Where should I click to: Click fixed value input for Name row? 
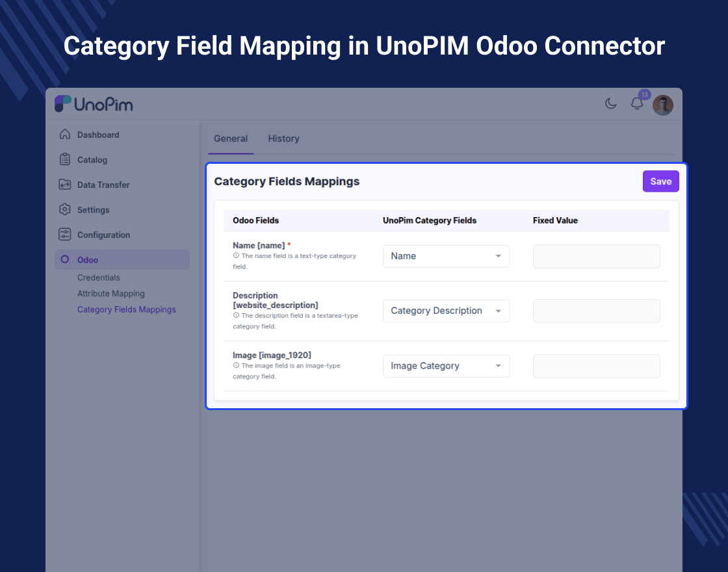point(596,256)
